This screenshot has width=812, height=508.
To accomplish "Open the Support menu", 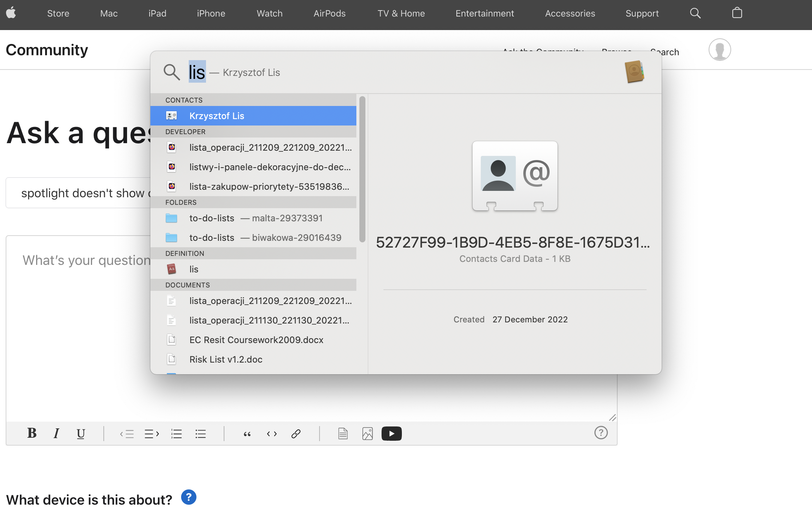I will coord(642,13).
